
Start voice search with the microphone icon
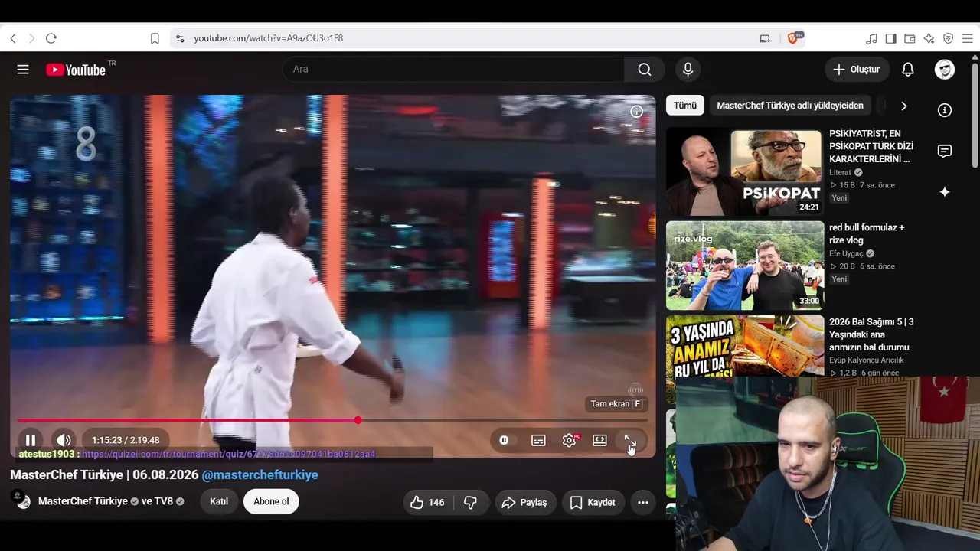688,70
